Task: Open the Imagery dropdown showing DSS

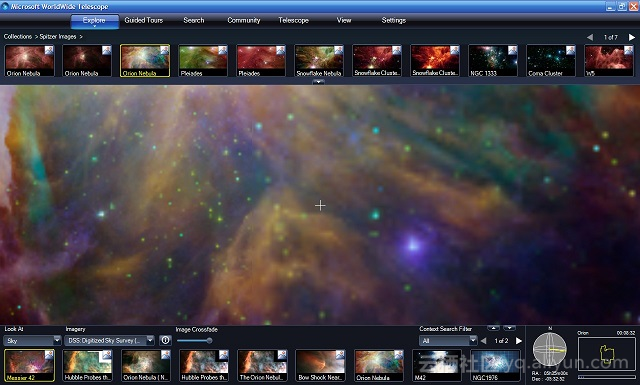Action: [x=109, y=340]
